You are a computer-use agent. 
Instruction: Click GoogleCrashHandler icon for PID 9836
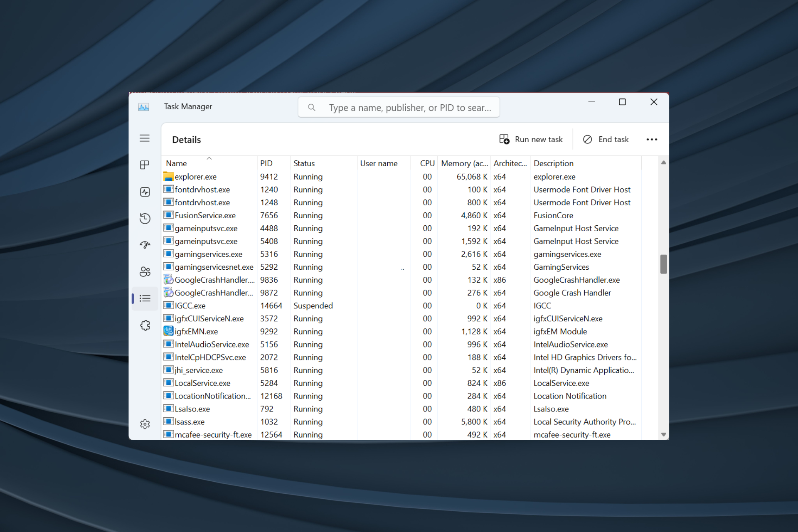(168, 279)
